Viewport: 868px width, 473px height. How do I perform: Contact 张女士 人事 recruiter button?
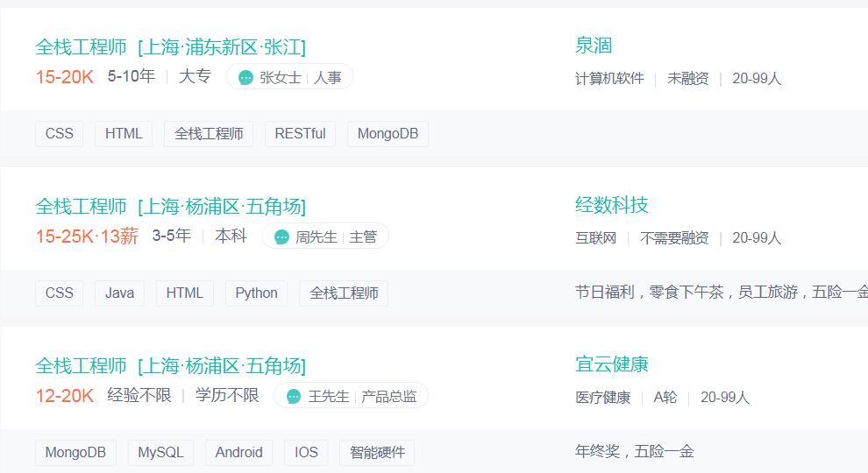[x=289, y=77]
